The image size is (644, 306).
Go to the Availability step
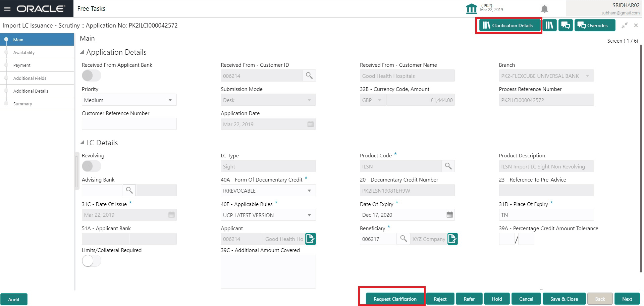(x=37, y=52)
